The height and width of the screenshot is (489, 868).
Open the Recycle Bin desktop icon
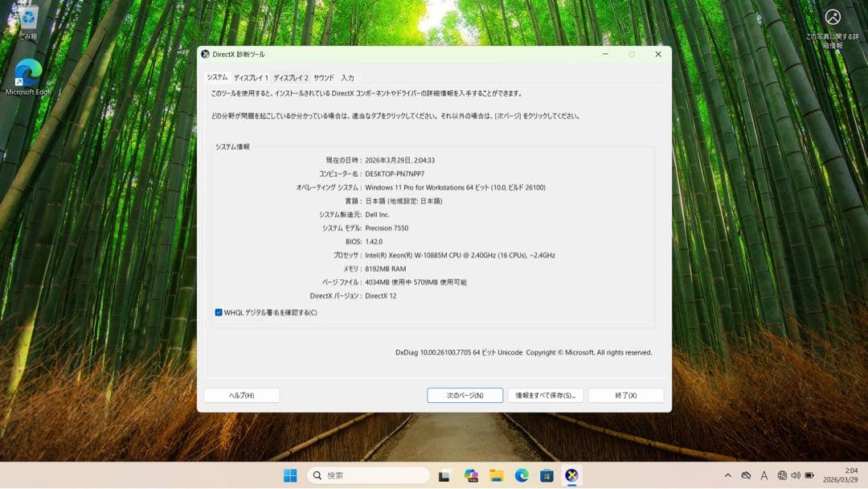[x=28, y=23]
